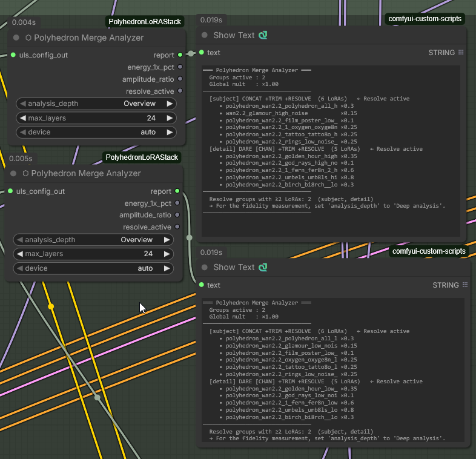This screenshot has height=459, width=476.
Task: Click the hexagon icon in the lower Polyhedron Merge Analyzer title
Action: coord(25,173)
